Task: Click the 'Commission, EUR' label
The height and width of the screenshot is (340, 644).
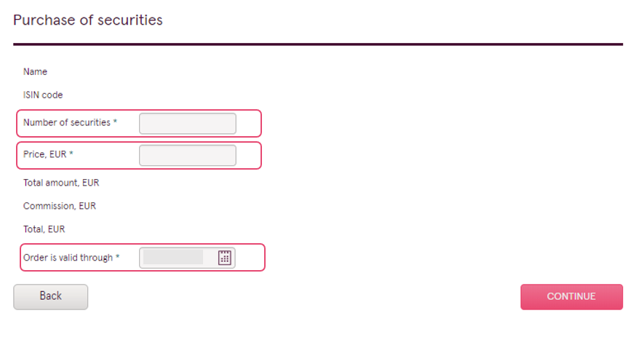Action: [60, 206]
